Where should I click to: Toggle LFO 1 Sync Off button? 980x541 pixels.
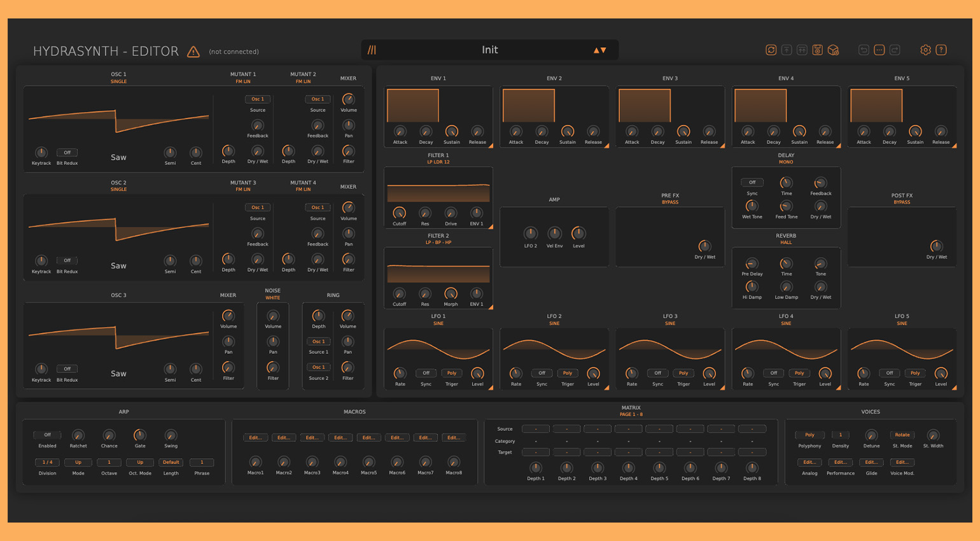coord(426,373)
